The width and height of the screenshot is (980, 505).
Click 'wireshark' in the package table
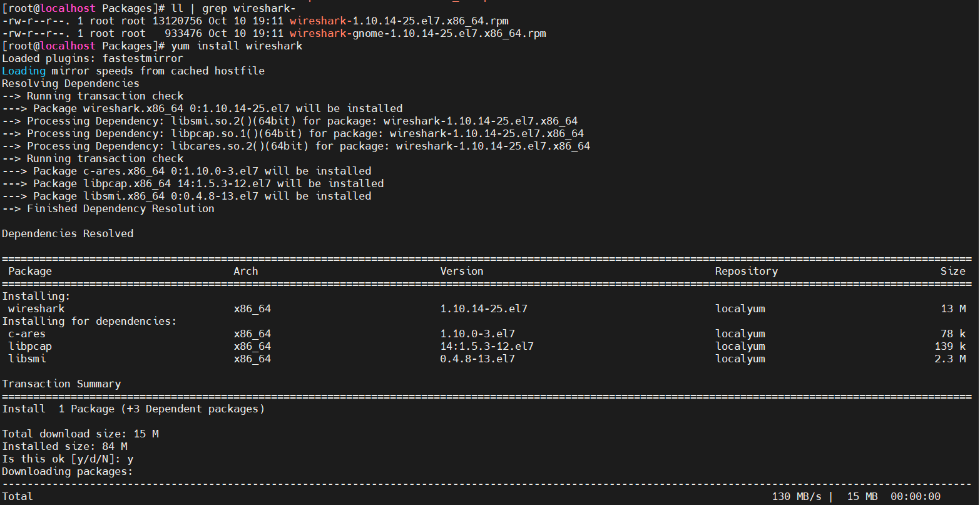(x=36, y=309)
